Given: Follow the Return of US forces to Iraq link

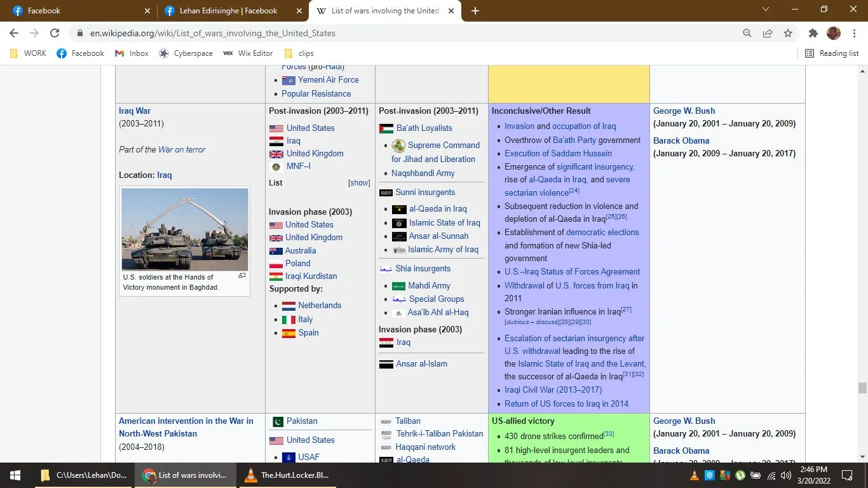Looking at the screenshot, I should click(566, 403).
